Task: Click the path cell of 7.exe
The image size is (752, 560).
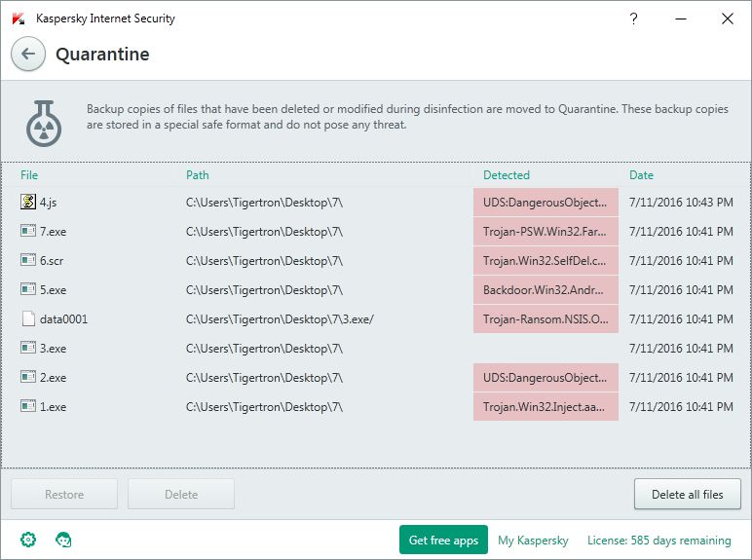Action: tap(264, 232)
